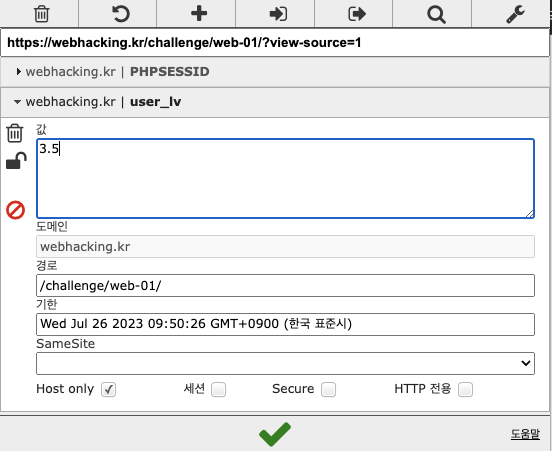Open the 도움말 help link

point(525,434)
